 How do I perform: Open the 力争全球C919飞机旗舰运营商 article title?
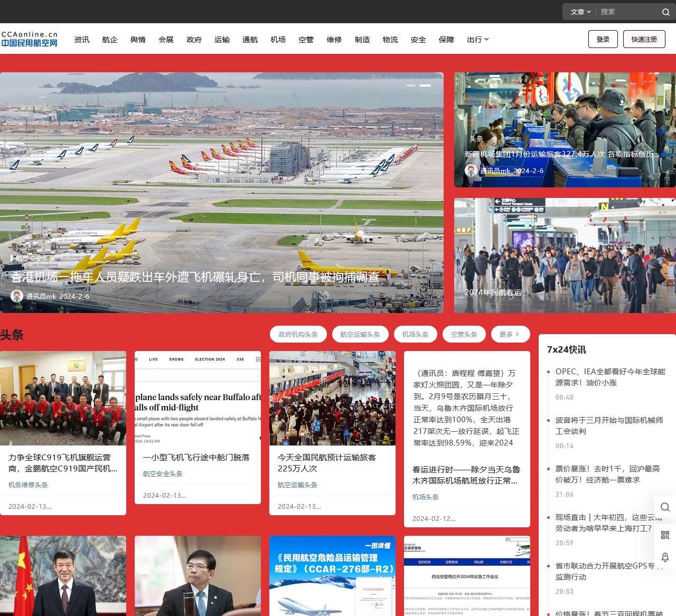63,463
